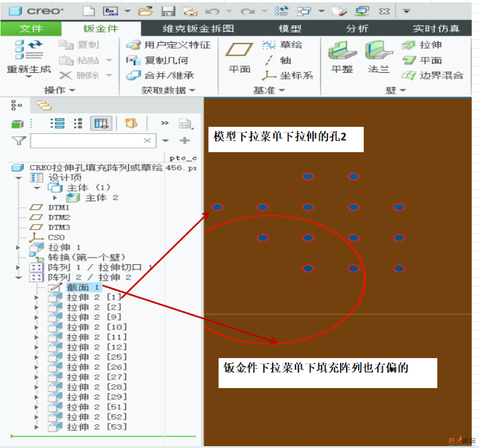This screenshot has height=448, width=479.
Task: Click the tree toolbar overflow >> button
Action: pos(165,123)
